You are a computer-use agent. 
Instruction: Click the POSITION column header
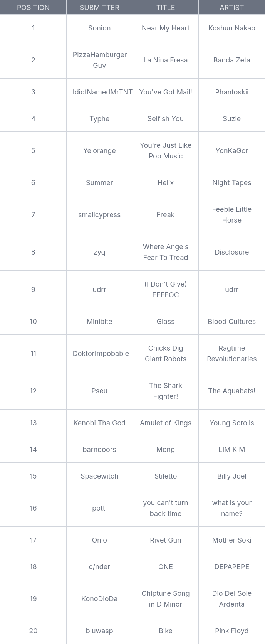[33, 7]
